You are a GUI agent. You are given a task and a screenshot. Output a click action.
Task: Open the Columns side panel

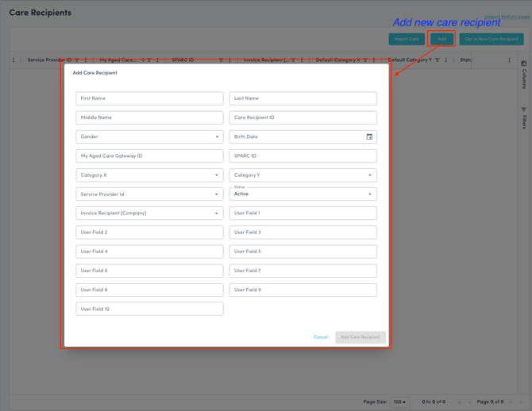click(x=524, y=75)
